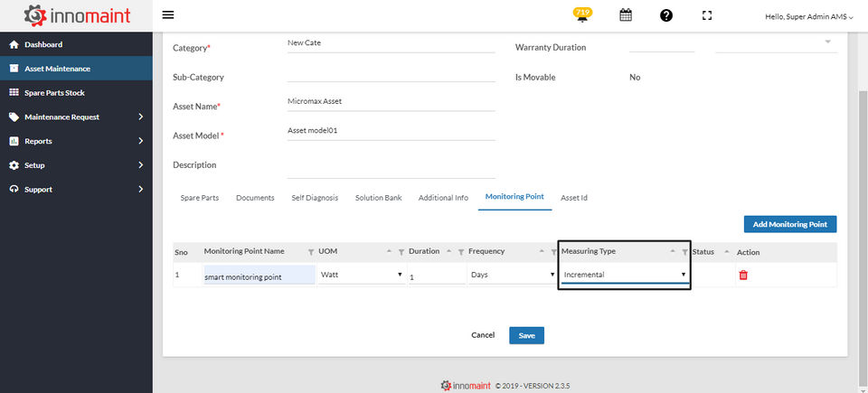The image size is (868, 393).
Task: Click the Save button
Action: [x=526, y=335]
